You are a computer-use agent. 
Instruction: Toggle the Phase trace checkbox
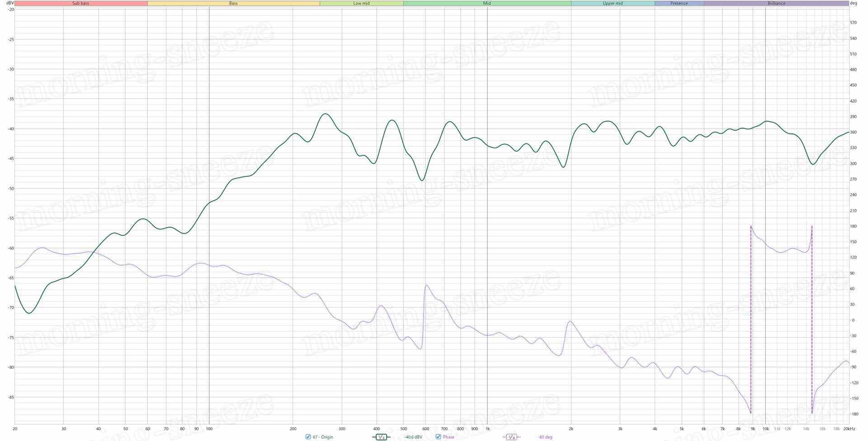[x=438, y=437]
